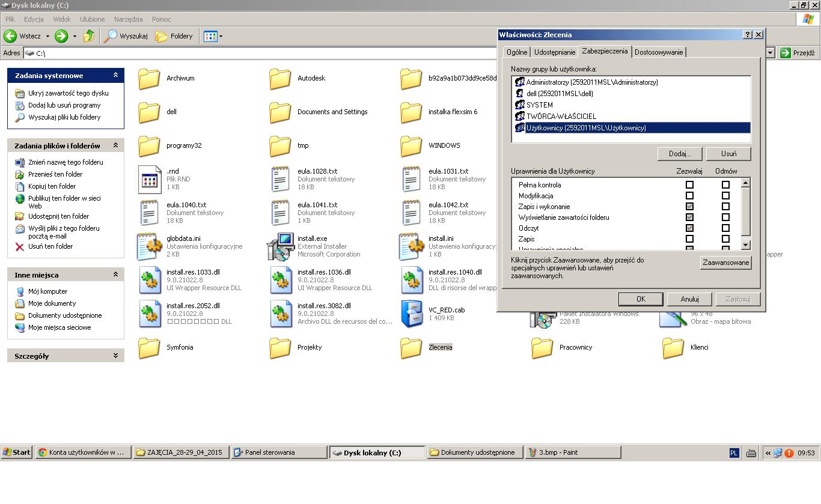Viewport: 821px width, 504px height.
Task: Expand the Szczegóły panel
Action: pyautogui.click(x=115, y=356)
